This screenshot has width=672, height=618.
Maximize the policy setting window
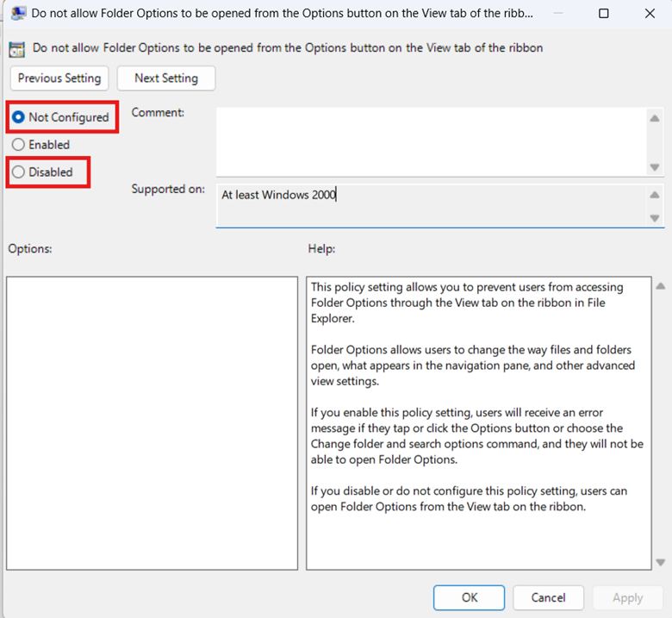[603, 14]
